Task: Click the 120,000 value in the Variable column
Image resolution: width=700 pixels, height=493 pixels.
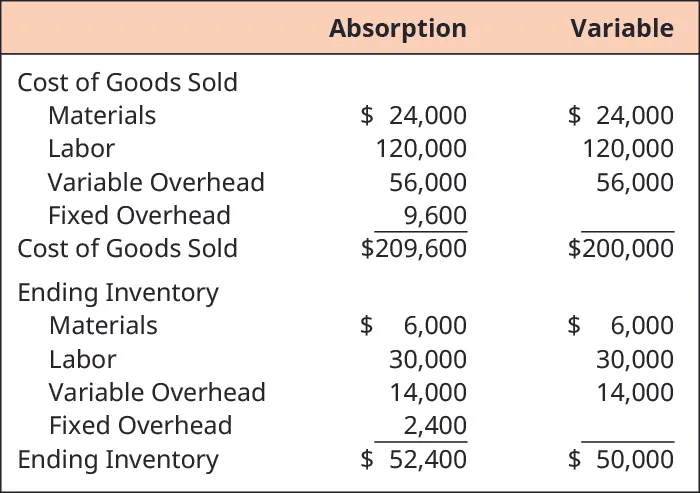Action: (x=628, y=149)
